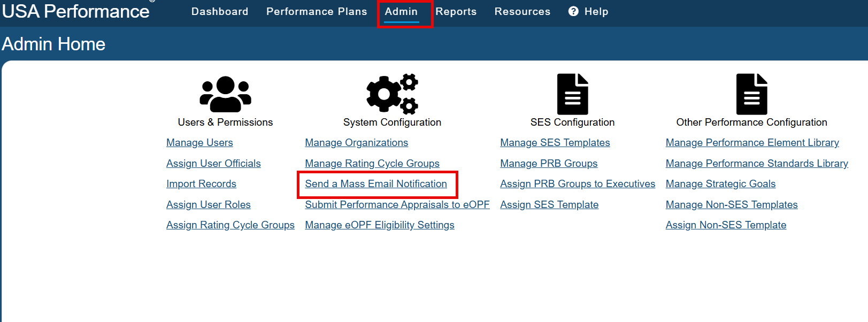Open Manage eOPF Eligibility Settings link
The image size is (868, 322).
(380, 225)
